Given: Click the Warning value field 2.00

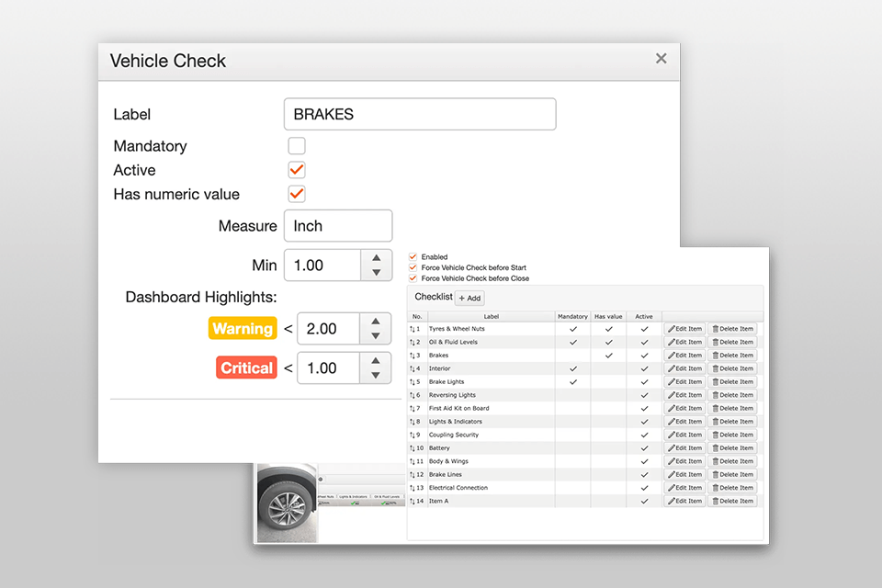Looking at the screenshot, I should 329,329.
